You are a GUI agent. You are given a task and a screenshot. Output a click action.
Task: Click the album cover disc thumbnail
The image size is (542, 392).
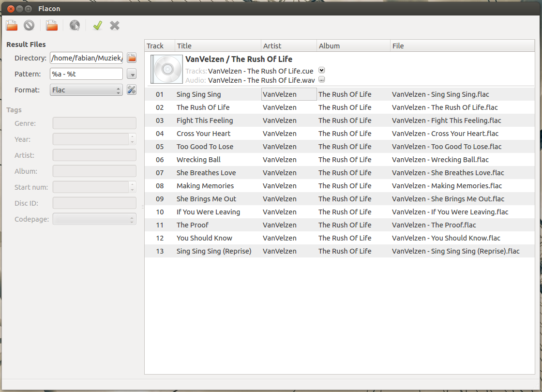tap(166, 69)
